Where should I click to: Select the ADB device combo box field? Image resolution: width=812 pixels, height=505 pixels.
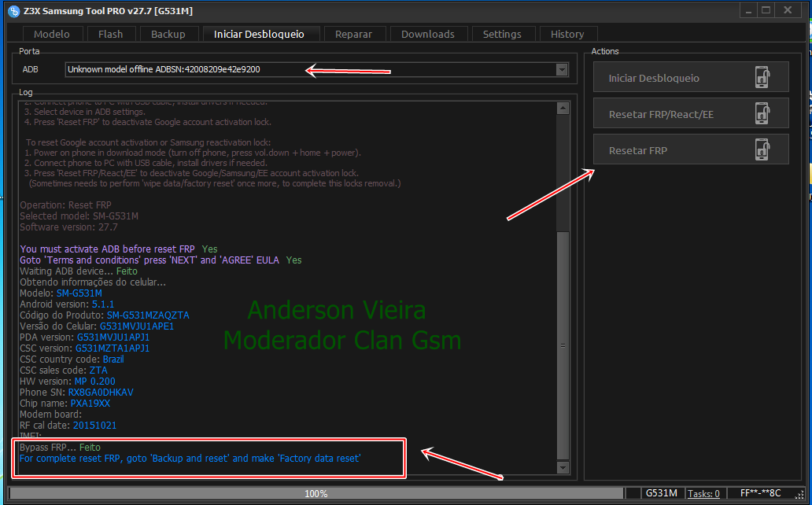[x=317, y=69]
